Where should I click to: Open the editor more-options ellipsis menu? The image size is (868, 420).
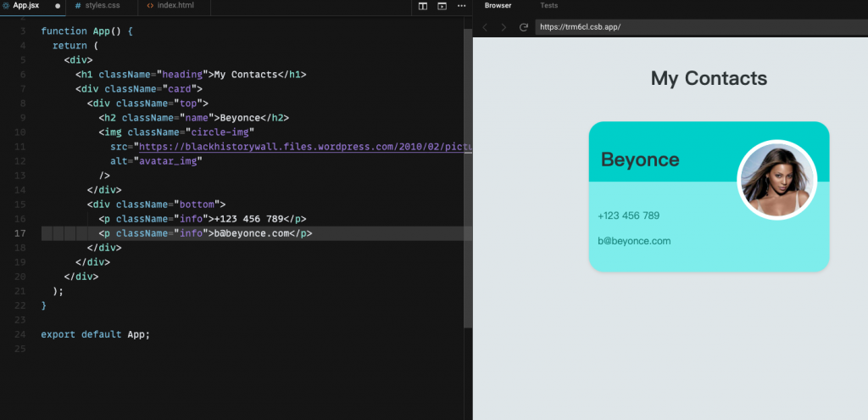click(x=461, y=6)
